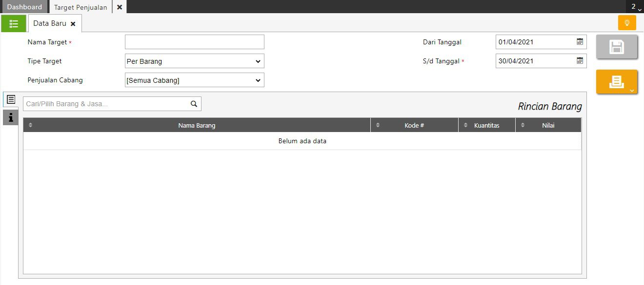
Task: Close the Data Baru tab
Action: pos(73,24)
